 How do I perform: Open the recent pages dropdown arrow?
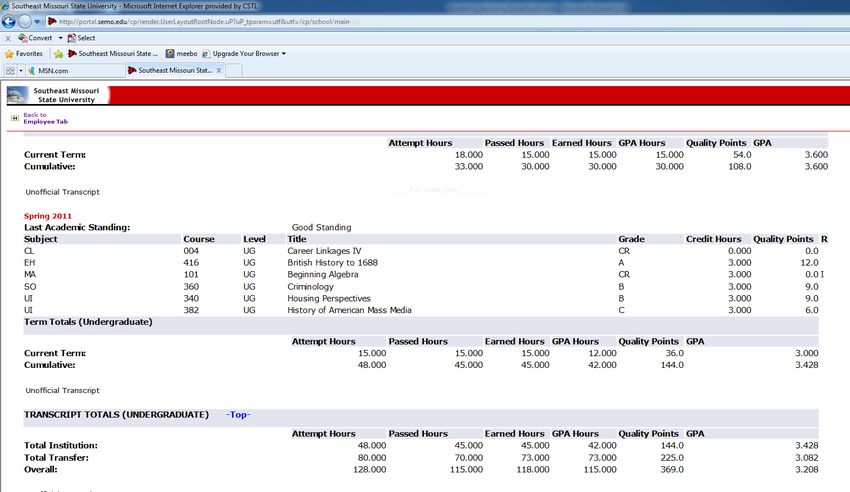[x=37, y=22]
